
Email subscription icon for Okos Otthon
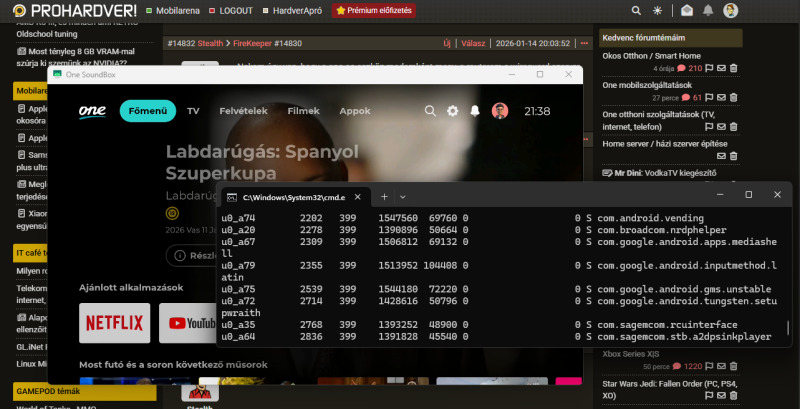point(721,68)
